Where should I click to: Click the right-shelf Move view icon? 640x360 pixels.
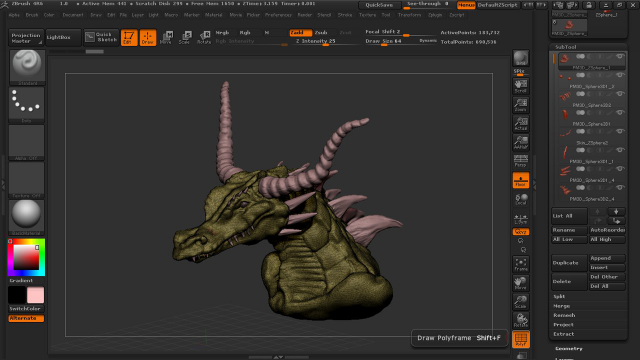520,283
